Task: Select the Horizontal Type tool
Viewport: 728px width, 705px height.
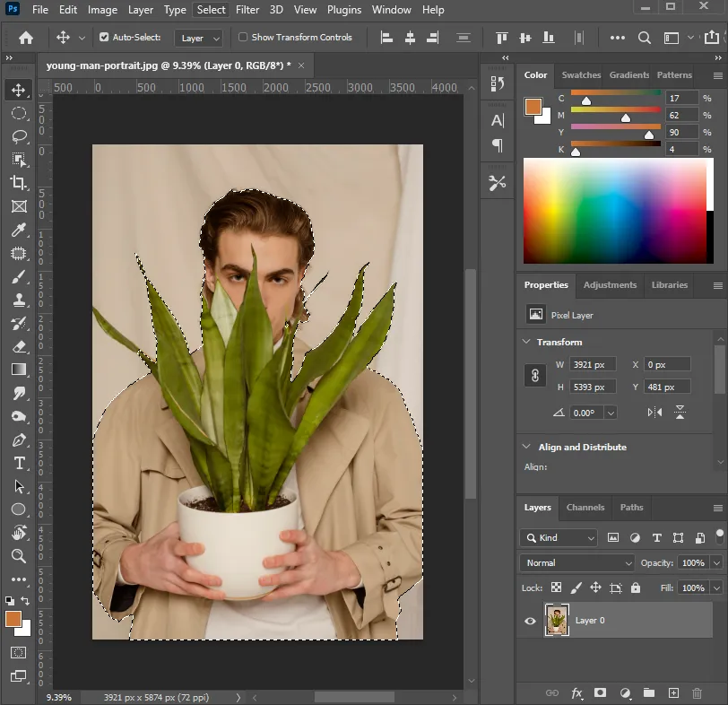Action: (x=18, y=463)
